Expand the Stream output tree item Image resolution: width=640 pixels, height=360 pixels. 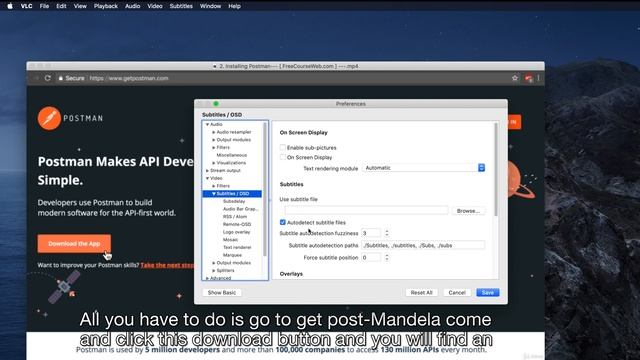207,170
